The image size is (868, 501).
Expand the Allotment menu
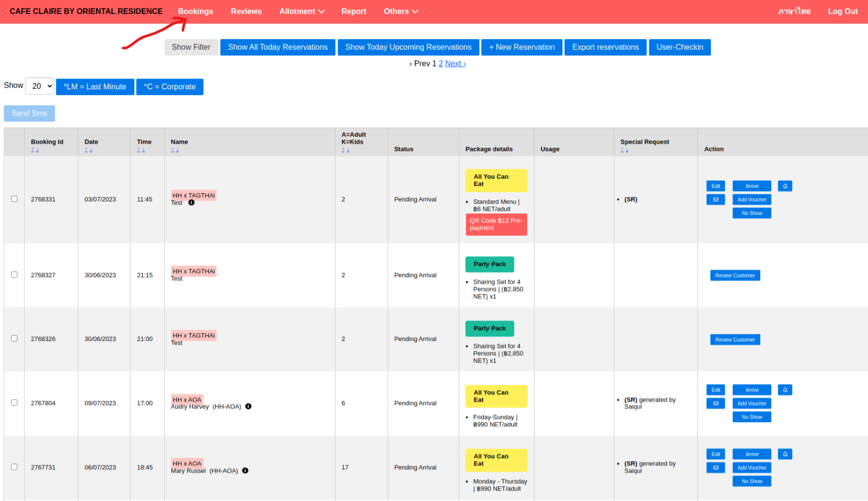[301, 11]
